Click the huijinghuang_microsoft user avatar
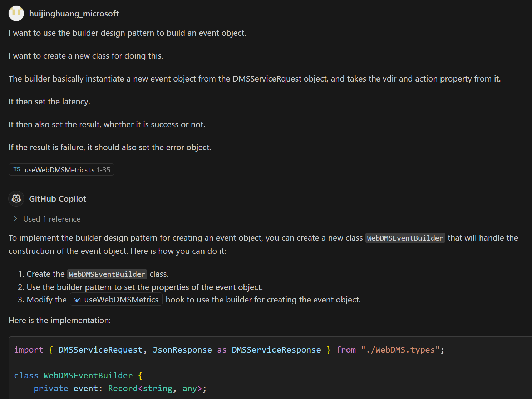The height and width of the screenshot is (399, 532). (16, 14)
